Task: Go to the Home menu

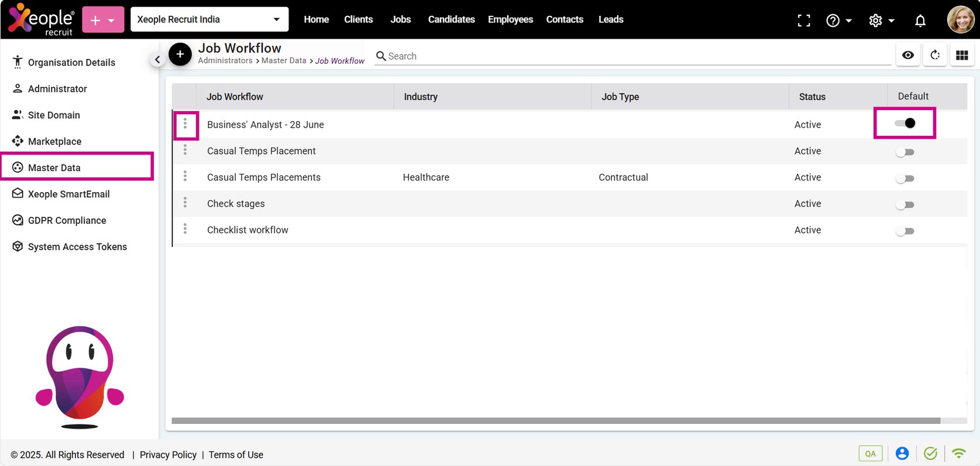Action: (x=317, y=19)
